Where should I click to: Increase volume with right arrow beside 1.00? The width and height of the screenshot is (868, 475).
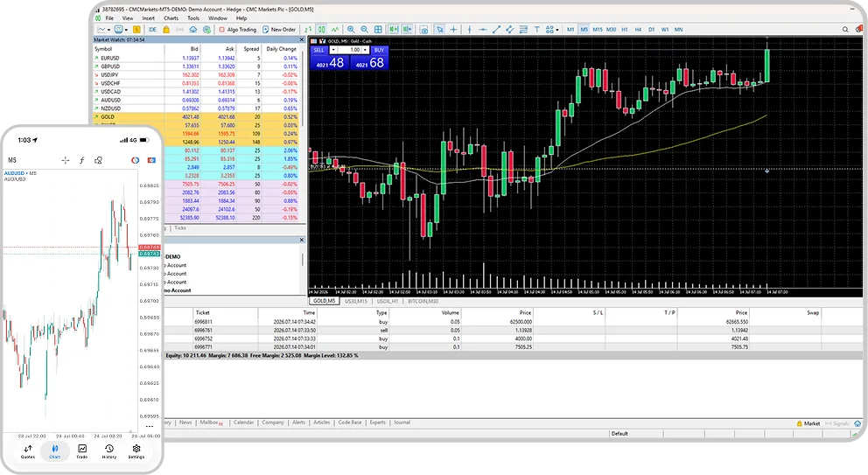click(x=366, y=50)
